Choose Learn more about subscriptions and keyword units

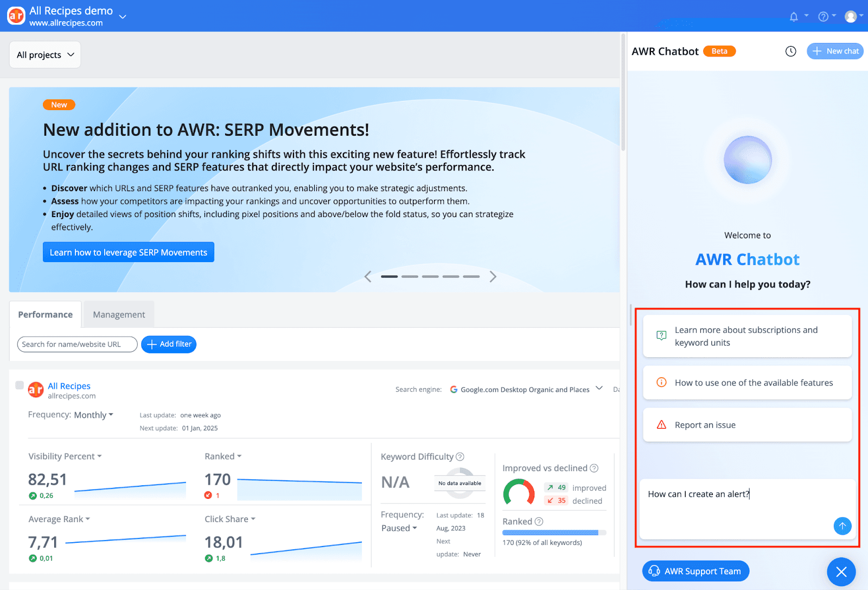point(747,336)
